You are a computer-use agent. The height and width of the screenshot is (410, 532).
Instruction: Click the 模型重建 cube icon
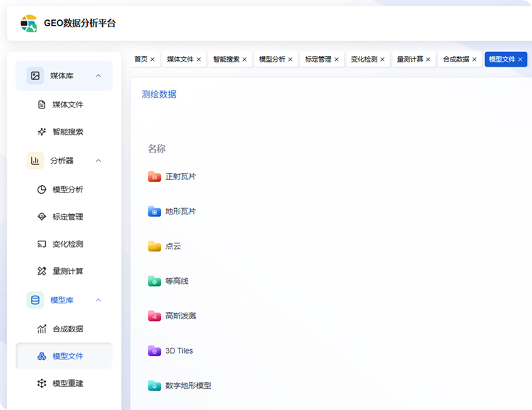pos(42,383)
